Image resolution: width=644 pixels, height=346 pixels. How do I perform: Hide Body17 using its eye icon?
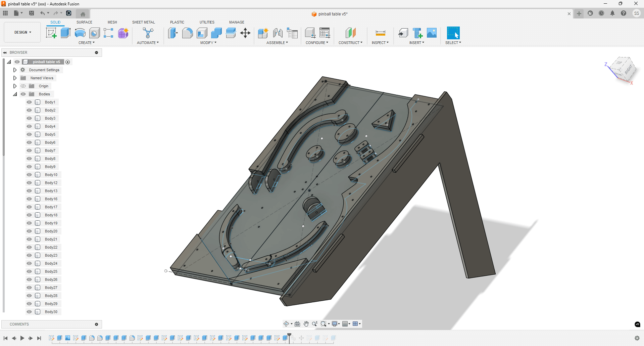point(29,207)
